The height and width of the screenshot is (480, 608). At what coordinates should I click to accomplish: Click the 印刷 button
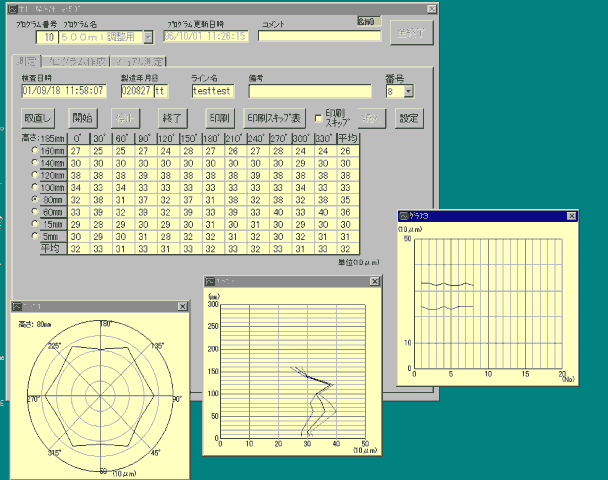point(220,118)
